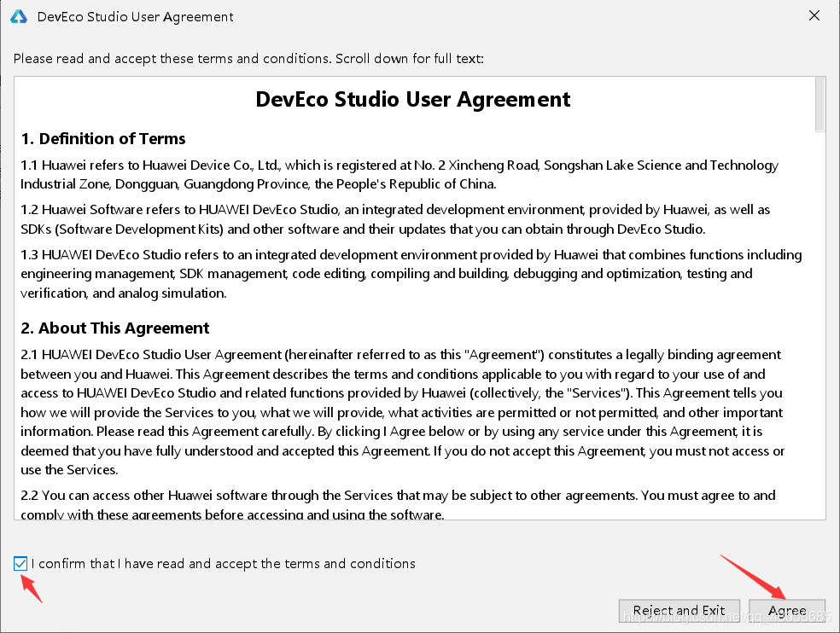This screenshot has width=840, height=633.
Task: Click the agreement text vertical scrollbar thumb
Action: tap(820, 104)
